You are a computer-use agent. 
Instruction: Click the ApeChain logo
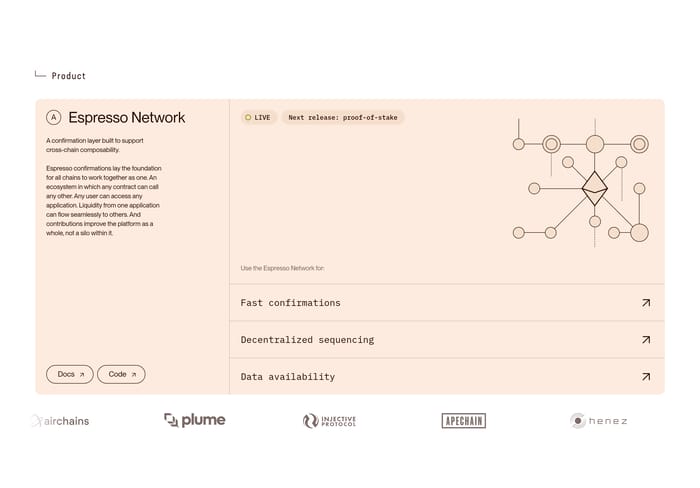(464, 421)
